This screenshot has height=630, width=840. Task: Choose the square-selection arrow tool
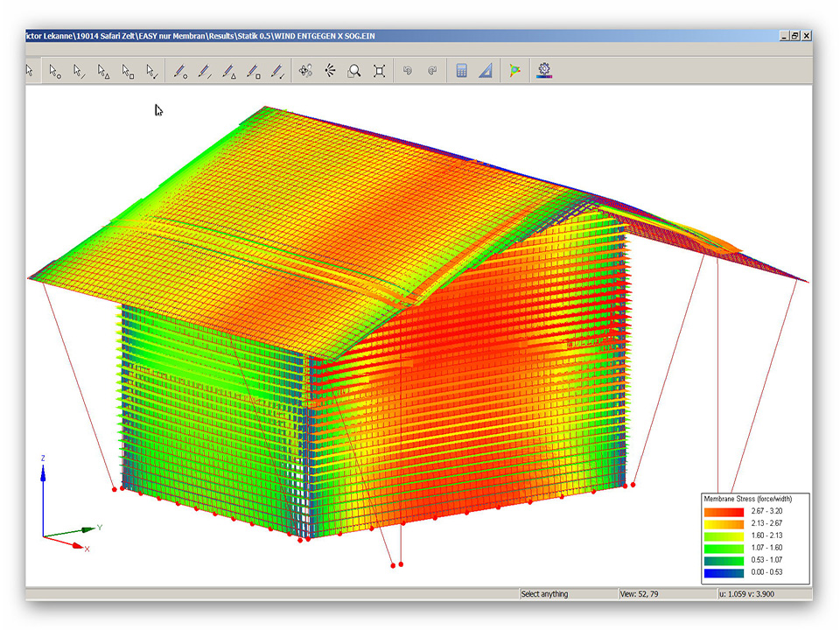click(128, 71)
